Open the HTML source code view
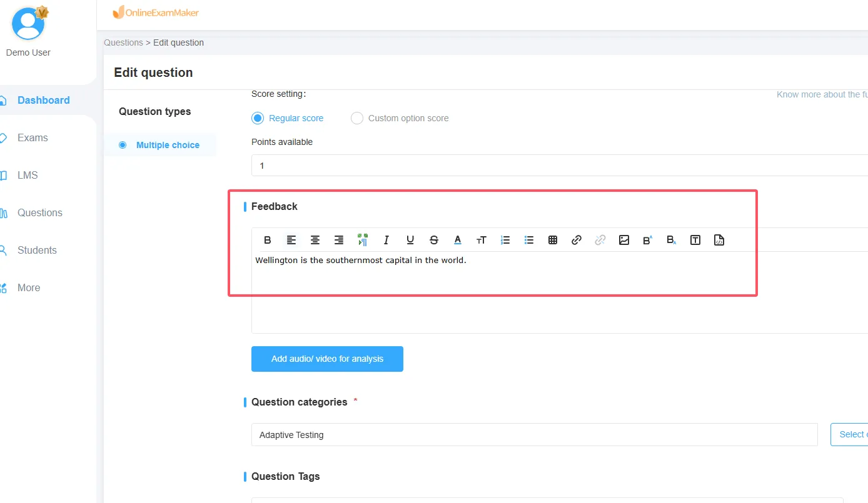This screenshot has height=503, width=868. [x=719, y=240]
